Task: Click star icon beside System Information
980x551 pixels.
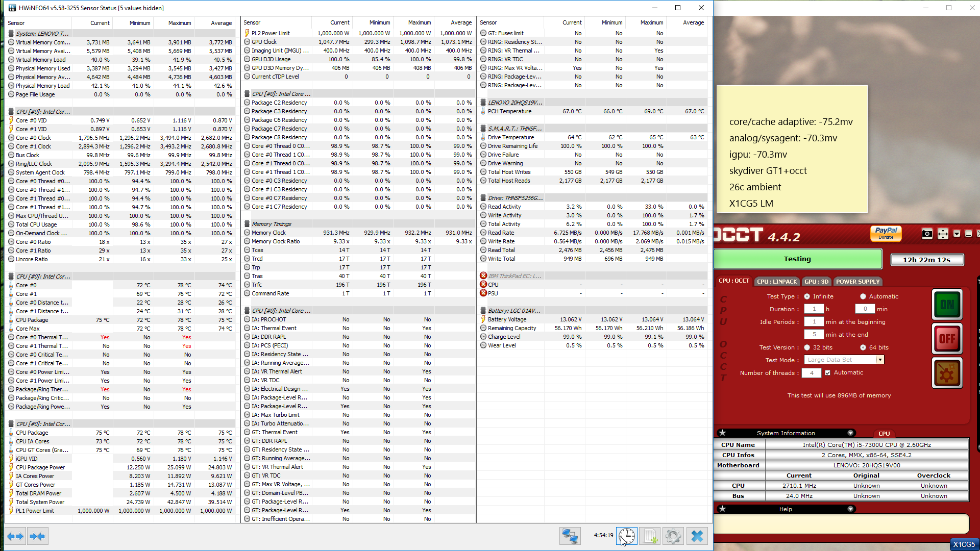Action: click(x=722, y=433)
